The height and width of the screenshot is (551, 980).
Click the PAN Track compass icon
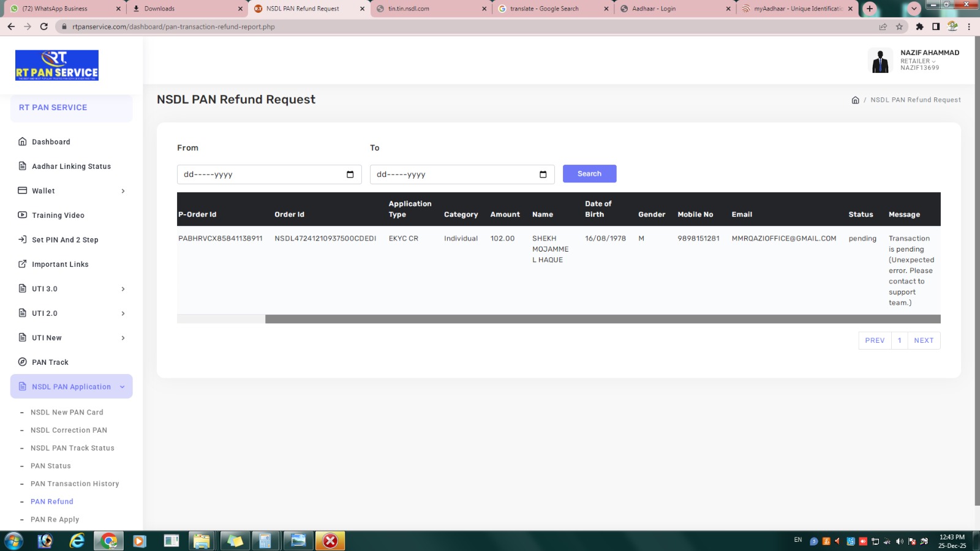click(x=23, y=362)
